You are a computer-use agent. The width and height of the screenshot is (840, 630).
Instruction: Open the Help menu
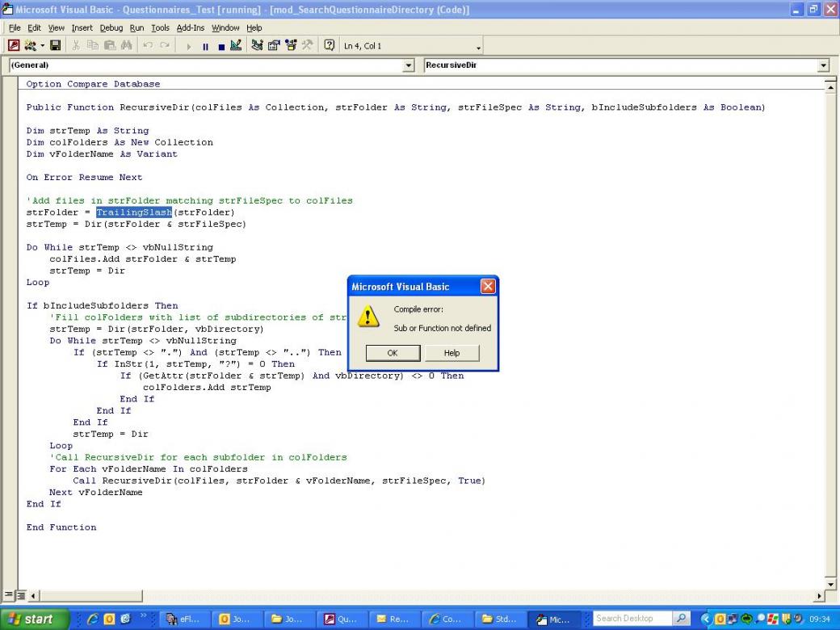254,27
